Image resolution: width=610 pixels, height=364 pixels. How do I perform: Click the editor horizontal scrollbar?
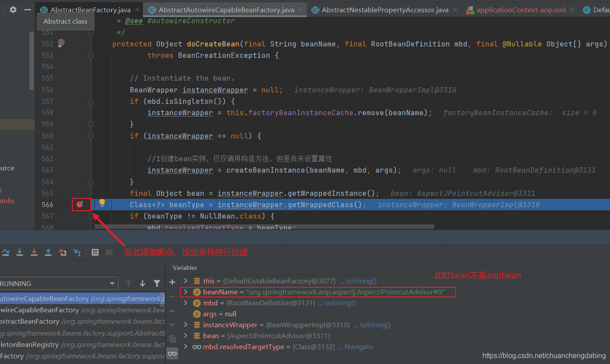[x=264, y=227]
